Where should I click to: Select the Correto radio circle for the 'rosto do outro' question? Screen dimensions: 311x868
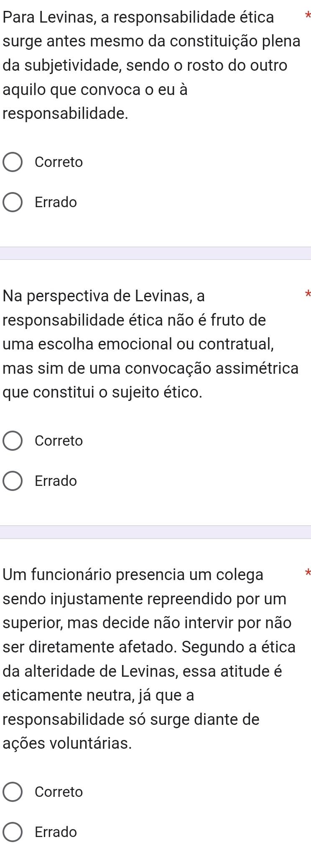click(x=13, y=162)
